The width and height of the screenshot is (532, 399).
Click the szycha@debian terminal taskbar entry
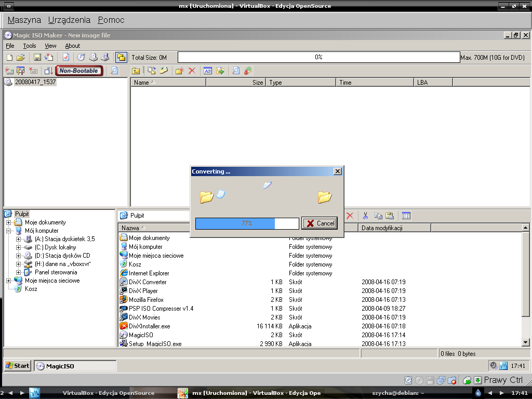click(x=398, y=393)
